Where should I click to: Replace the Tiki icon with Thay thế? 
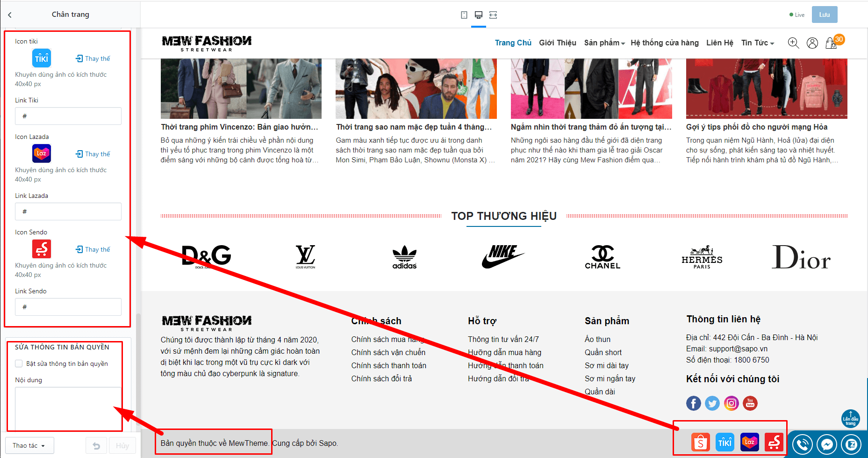(93, 58)
